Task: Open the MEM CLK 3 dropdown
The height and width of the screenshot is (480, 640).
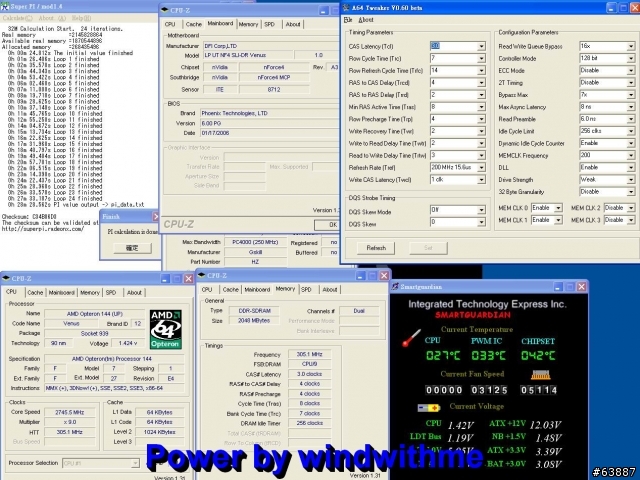Action: pos(631,220)
